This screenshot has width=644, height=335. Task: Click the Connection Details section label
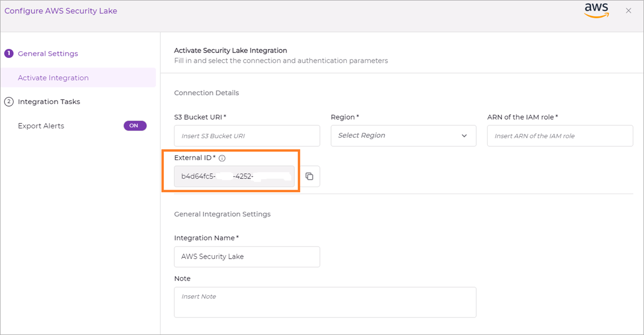[x=206, y=93]
